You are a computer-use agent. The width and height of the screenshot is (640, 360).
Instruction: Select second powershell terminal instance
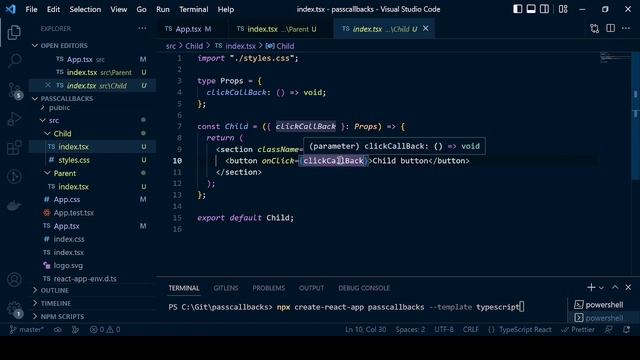(598, 318)
